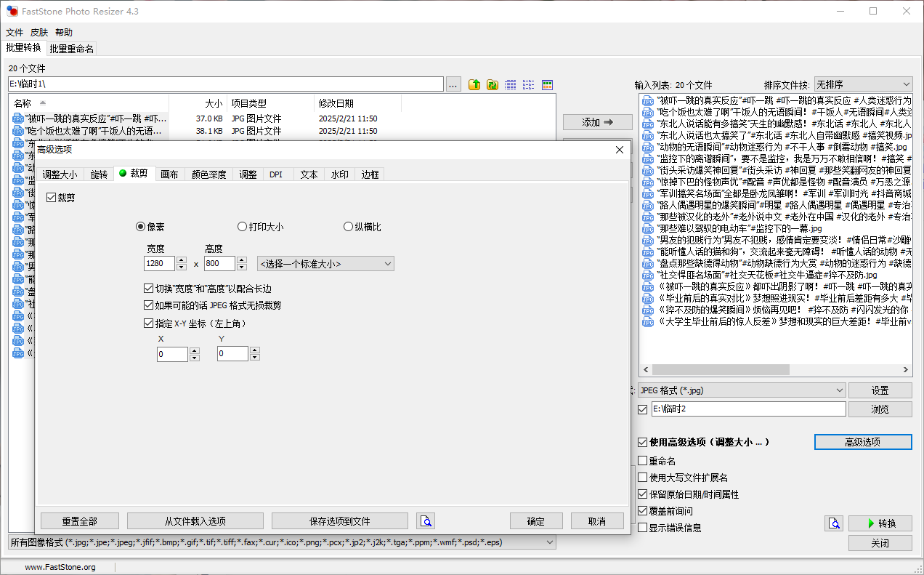Viewport: 924px width, 575px height.
Task: Click the 添加 button
Action: coord(598,122)
